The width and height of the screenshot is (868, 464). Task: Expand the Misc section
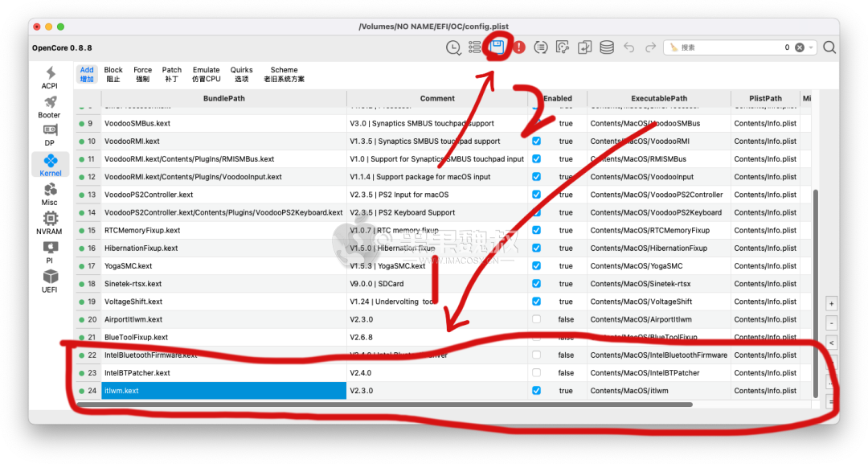tap(50, 193)
